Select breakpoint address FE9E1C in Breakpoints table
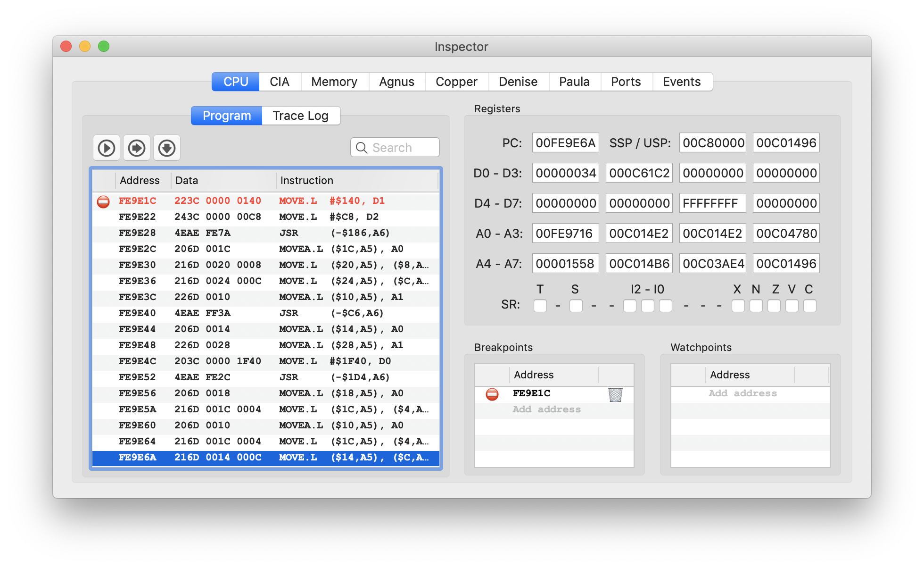The width and height of the screenshot is (924, 568). [x=532, y=393]
